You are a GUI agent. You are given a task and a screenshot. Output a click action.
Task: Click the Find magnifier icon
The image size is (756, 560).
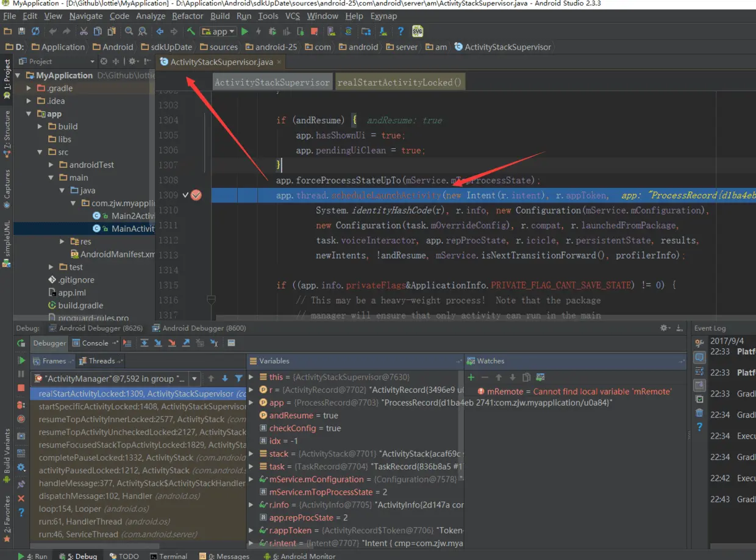point(129,32)
